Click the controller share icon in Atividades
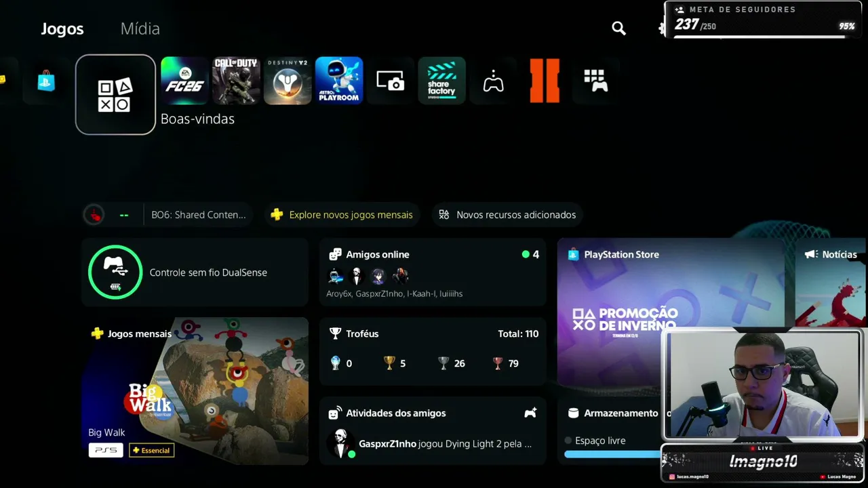The image size is (868, 488). (x=530, y=413)
